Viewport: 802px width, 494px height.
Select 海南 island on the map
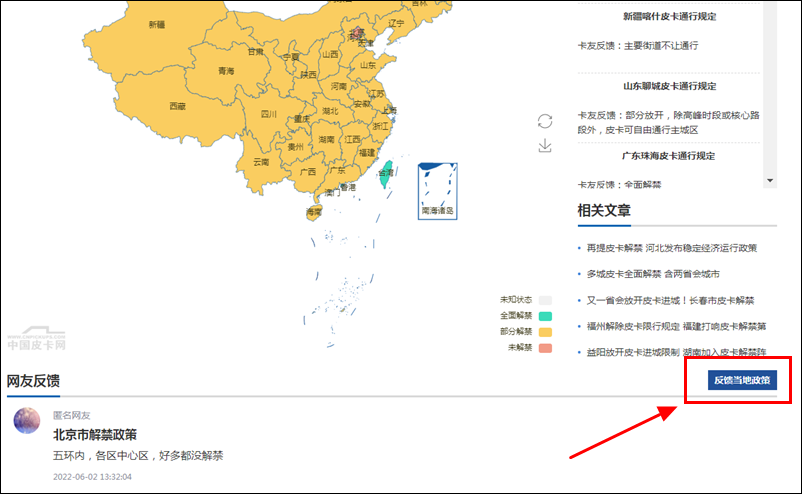314,212
